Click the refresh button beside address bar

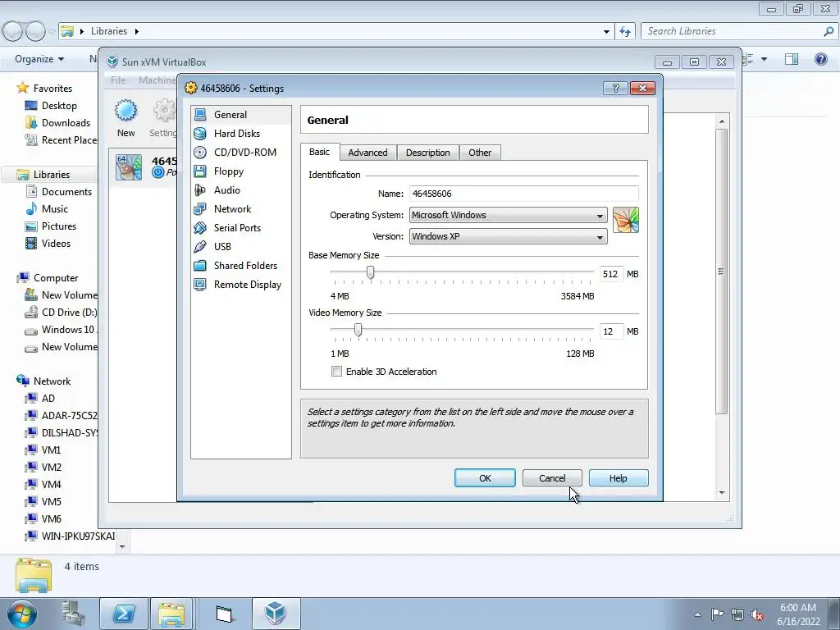click(x=625, y=31)
